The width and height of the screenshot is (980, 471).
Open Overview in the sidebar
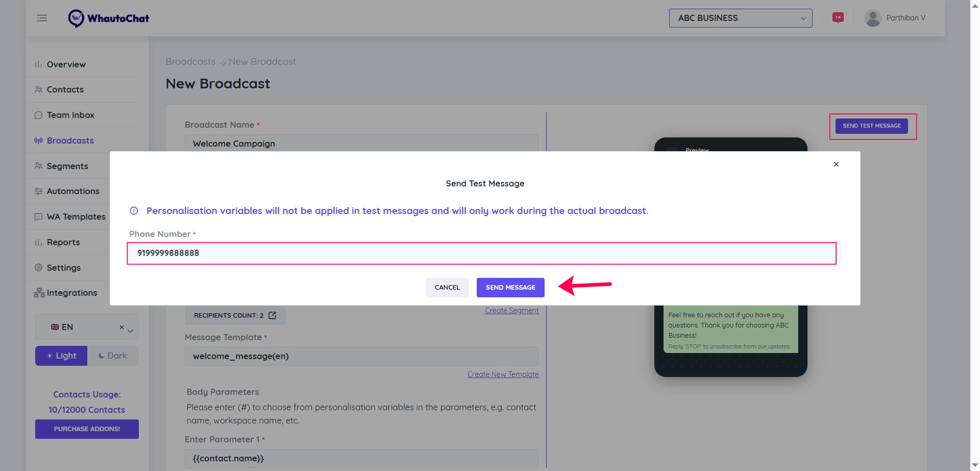tap(66, 64)
